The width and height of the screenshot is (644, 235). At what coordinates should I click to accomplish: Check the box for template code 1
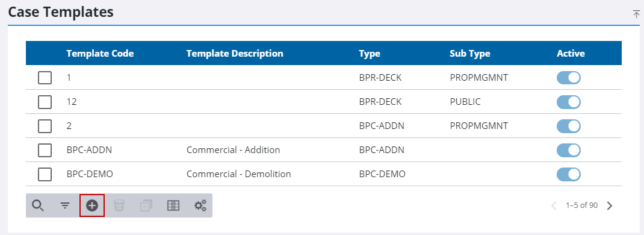pyautogui.click(x=45, y=77)
